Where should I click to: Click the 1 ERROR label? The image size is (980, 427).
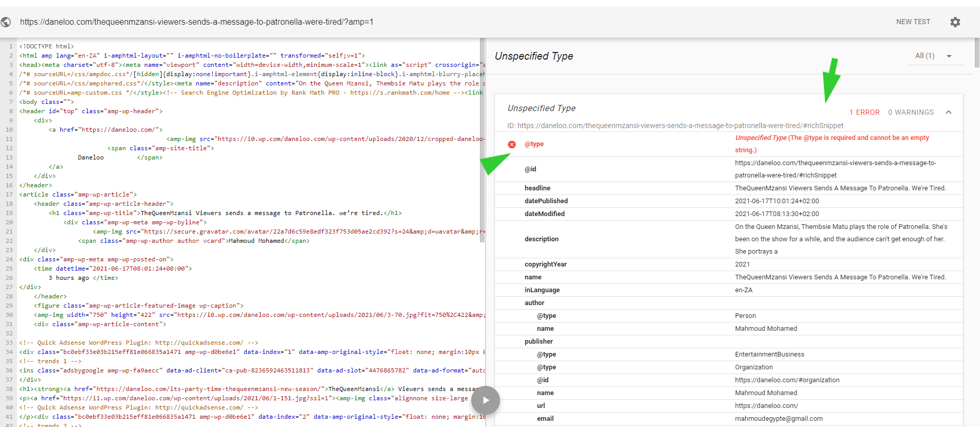864,112
